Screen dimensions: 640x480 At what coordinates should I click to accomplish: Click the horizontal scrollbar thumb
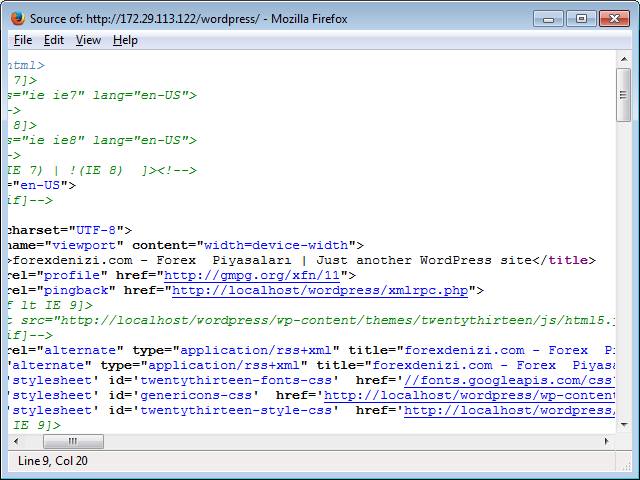click(x=73, y=441)
